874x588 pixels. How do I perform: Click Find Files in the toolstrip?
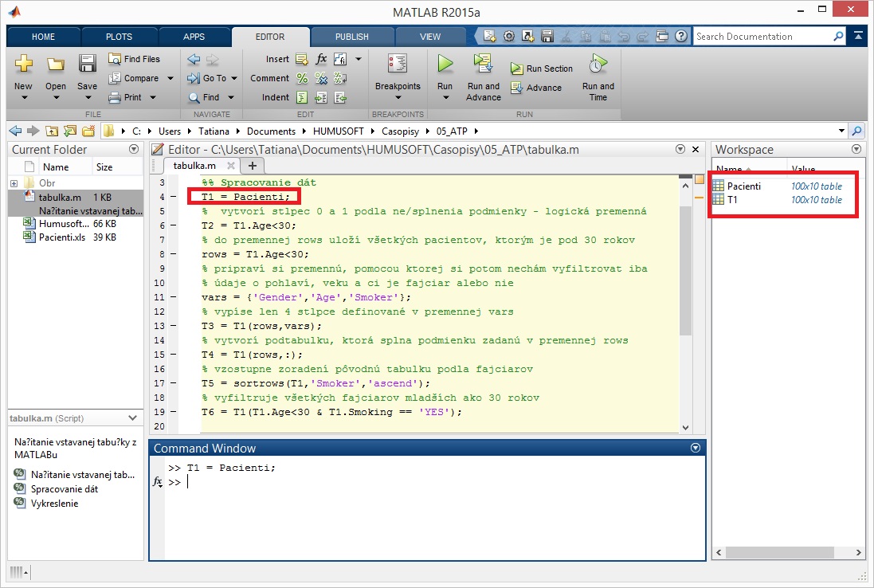pyautogui.click(x=135, y=58)
